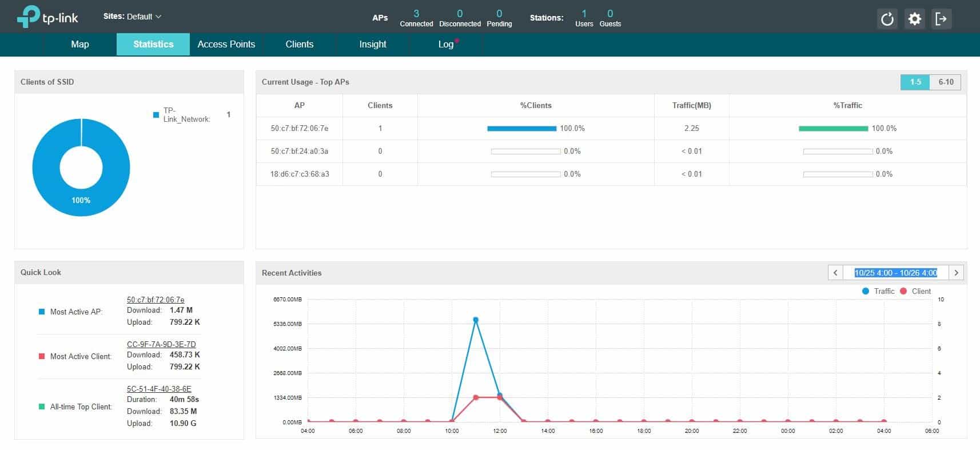Click the Users station count

tap(584, 14)
